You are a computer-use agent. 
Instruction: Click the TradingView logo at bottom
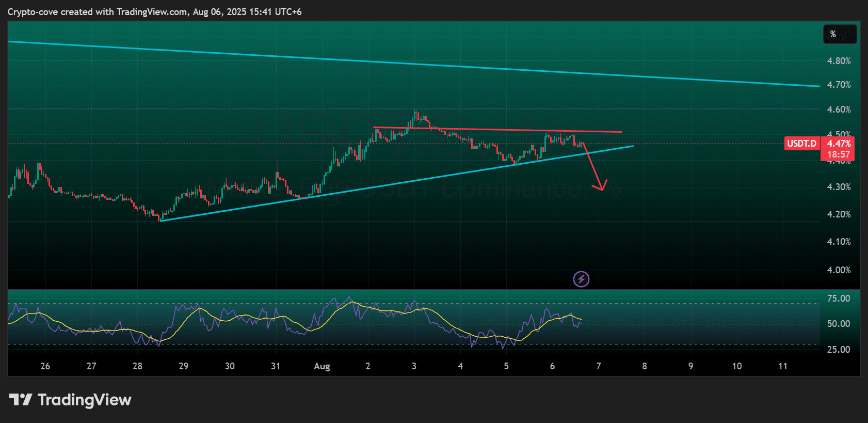click(71, 400)
